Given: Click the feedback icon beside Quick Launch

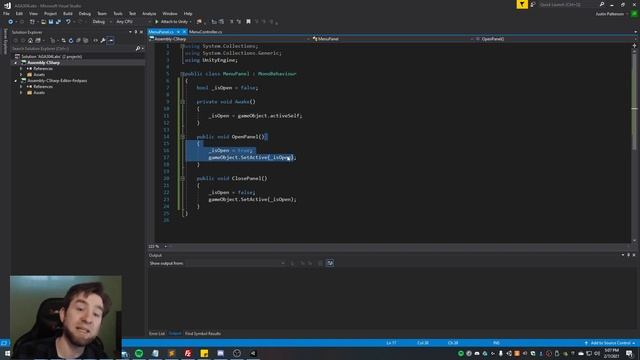Looking at the screenshot, I should [x=533, y=4].
